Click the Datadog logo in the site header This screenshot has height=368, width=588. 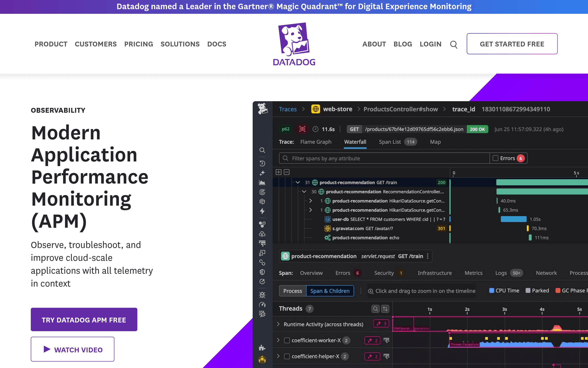(x=294, y=44)
